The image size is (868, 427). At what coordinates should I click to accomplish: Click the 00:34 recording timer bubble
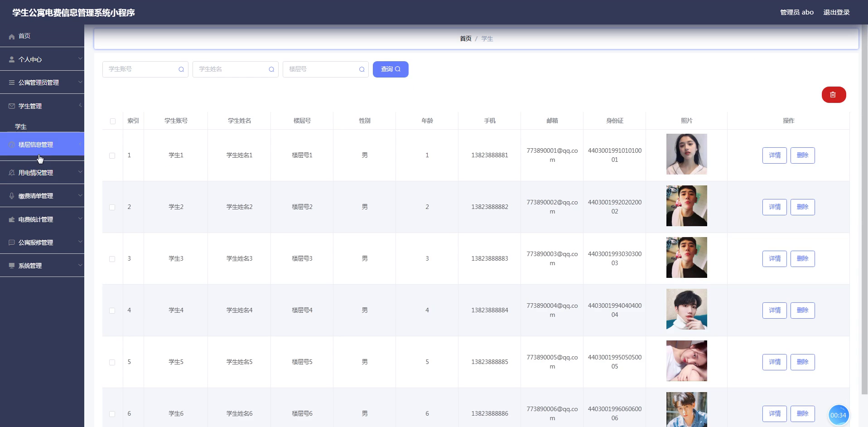(x=838, y=415)
